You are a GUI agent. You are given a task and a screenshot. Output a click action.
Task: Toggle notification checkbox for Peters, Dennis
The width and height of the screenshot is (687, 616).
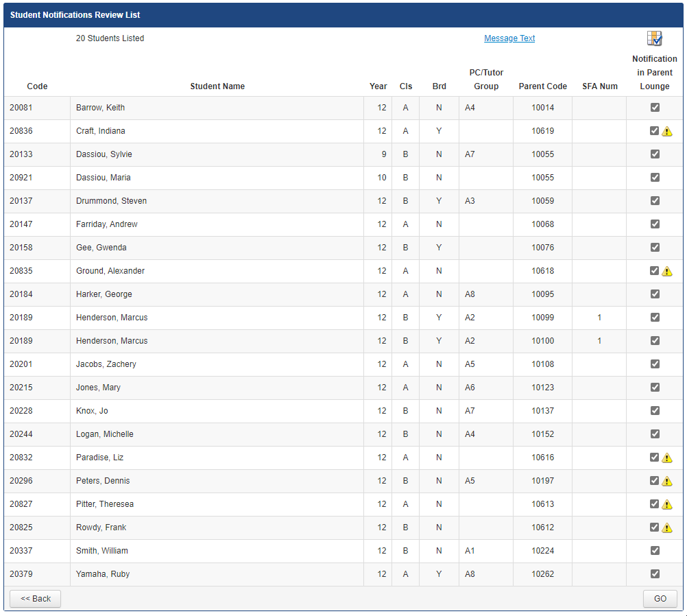click(x=654, y=481)
